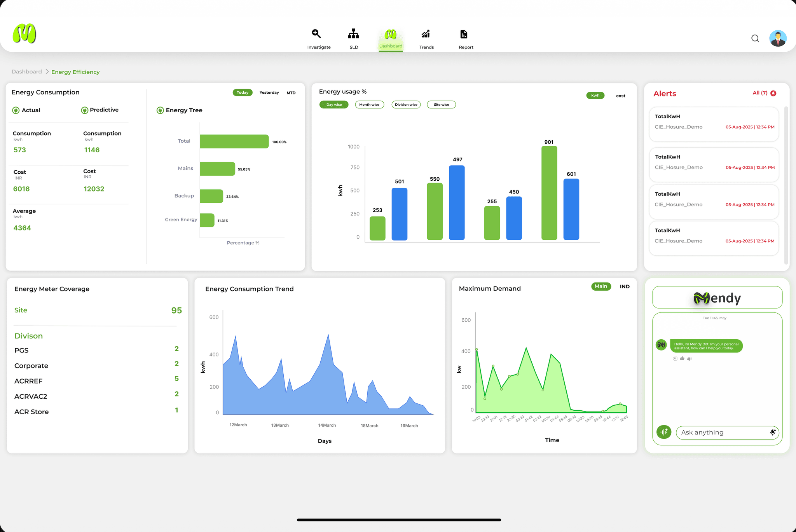Click thumbs up under Mendy Bot message
This screenshot has width=796, height=532.
pos(682,359)
